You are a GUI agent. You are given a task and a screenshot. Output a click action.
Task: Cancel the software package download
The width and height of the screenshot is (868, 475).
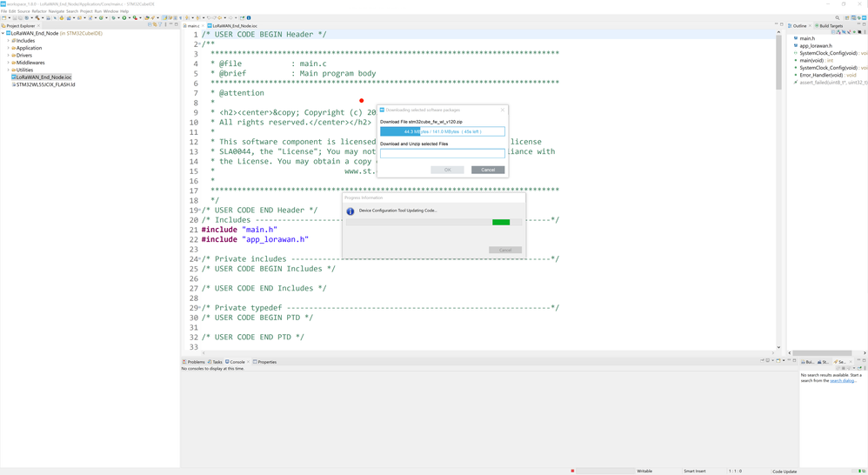pos(488,170)
